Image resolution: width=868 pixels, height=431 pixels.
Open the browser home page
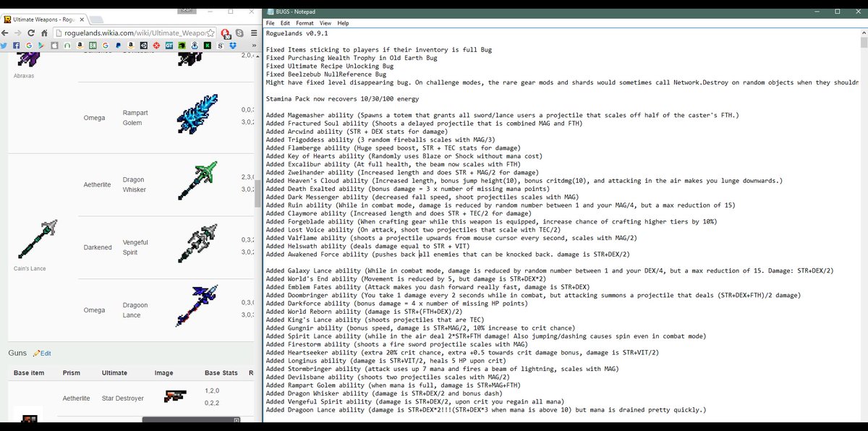(45, 33)
